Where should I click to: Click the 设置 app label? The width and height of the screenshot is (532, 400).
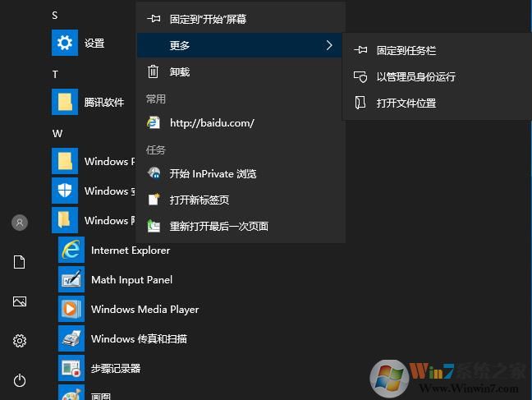click(94, 44)
